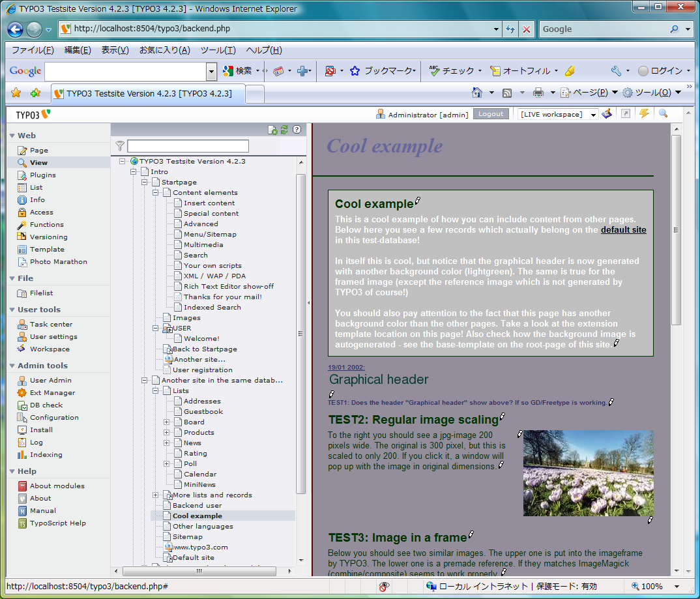The width and height of the screenshot is (700, 599).
Task: Collapse the Web module group
Action: coord(12,136)
